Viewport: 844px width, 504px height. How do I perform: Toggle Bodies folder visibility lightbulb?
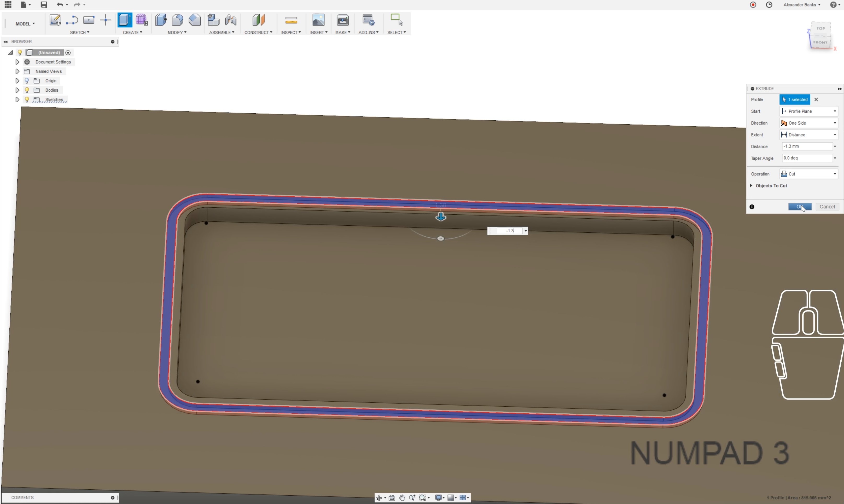pyautogui.click(x=27, y=90)
